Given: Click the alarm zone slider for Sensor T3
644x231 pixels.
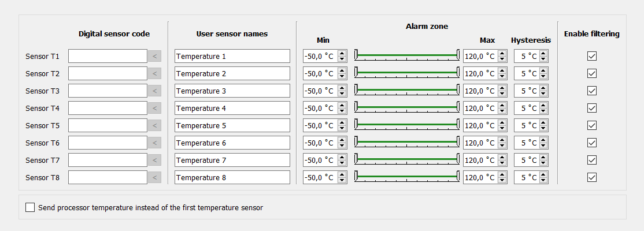Looking at the screenshot, I should point(406,90).
